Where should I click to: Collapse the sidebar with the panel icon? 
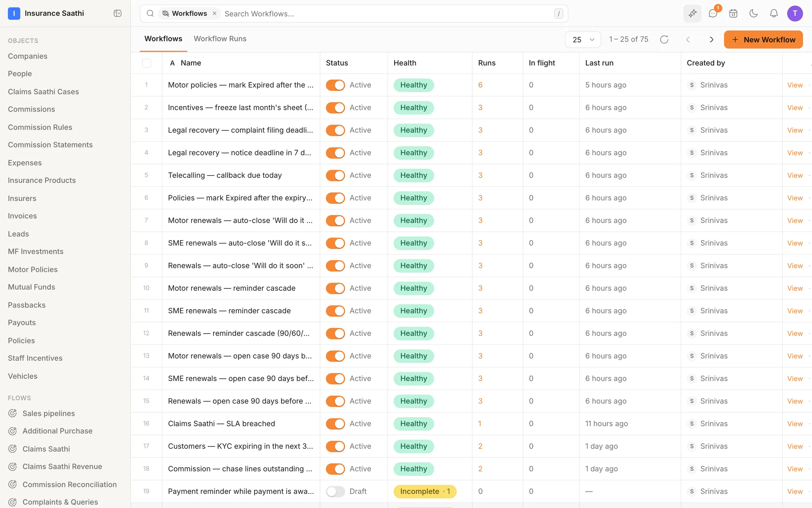pyautogui.click(x=117, y=13)
